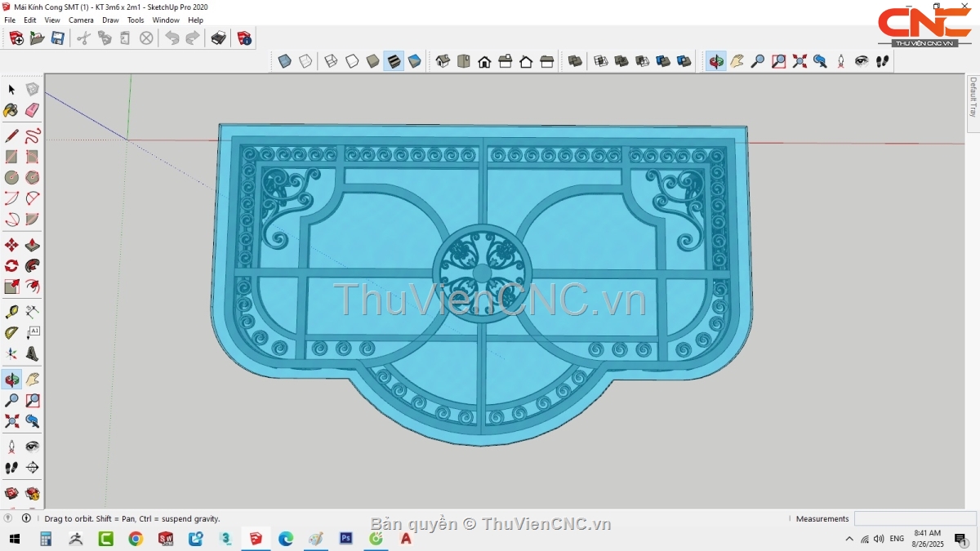Click the Print toolbar icon

pyautogui.click(x=218, y=38)
